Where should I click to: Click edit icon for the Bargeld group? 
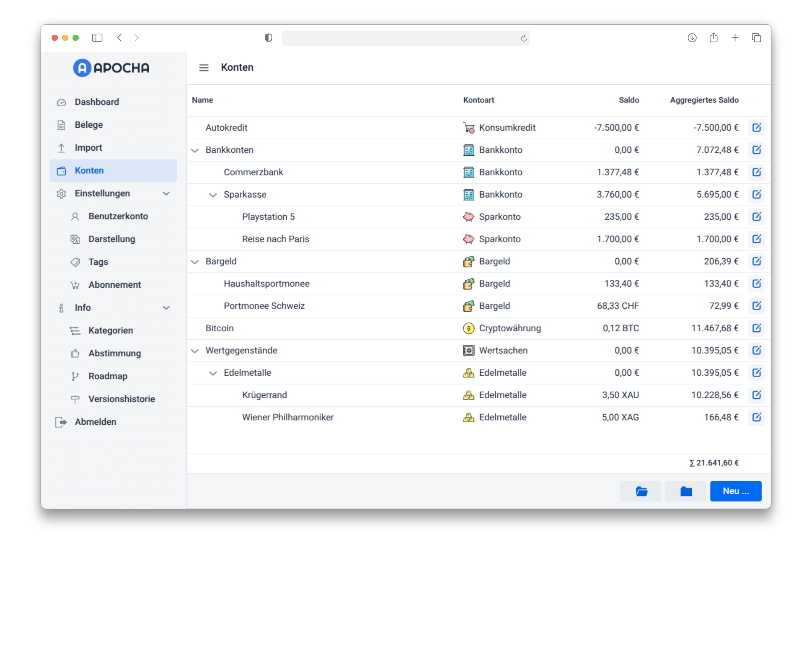757,261
